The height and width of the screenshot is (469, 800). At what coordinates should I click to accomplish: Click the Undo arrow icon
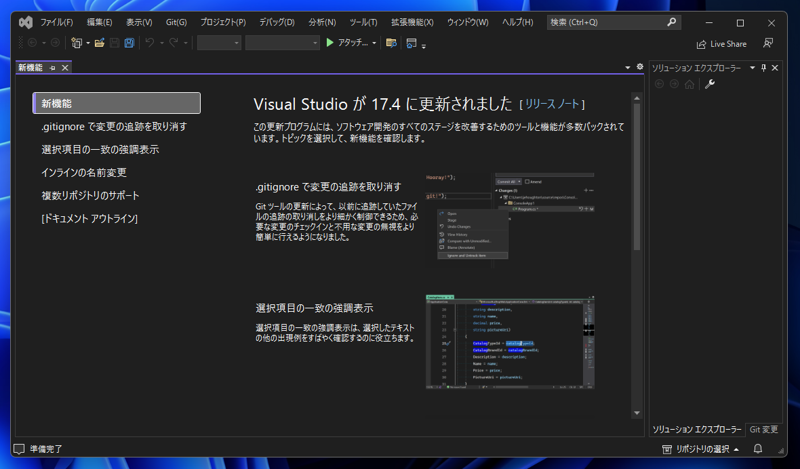coord(149,42)
